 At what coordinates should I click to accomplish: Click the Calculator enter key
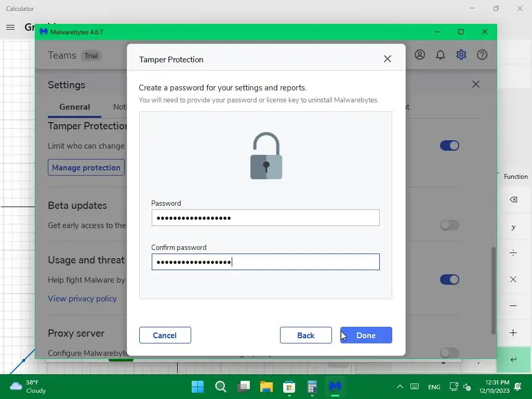514,360
